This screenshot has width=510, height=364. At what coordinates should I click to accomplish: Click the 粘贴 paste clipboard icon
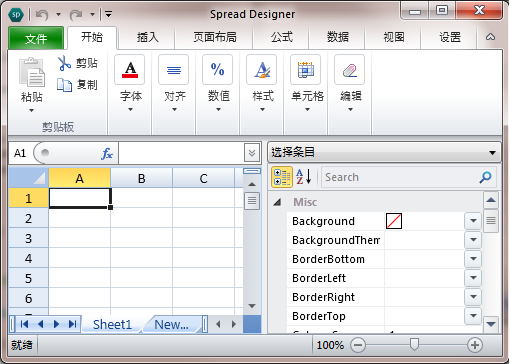[x=32, y=72]
